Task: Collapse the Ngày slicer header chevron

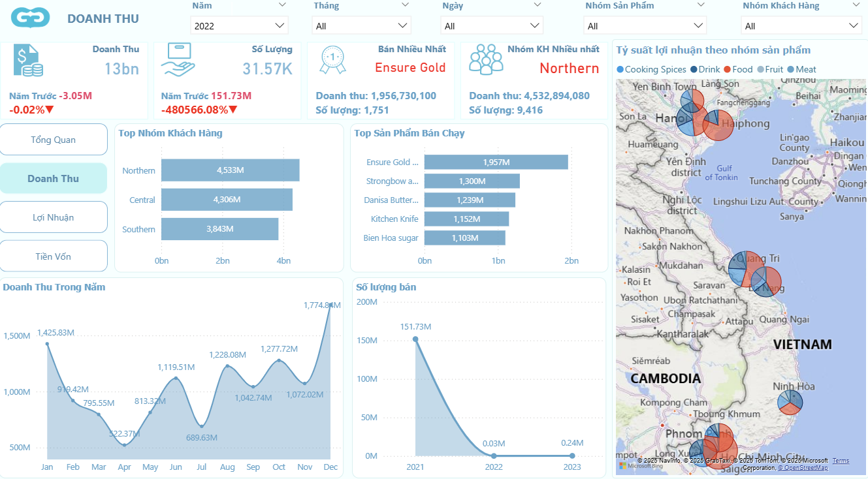Action: pos(537,5)
